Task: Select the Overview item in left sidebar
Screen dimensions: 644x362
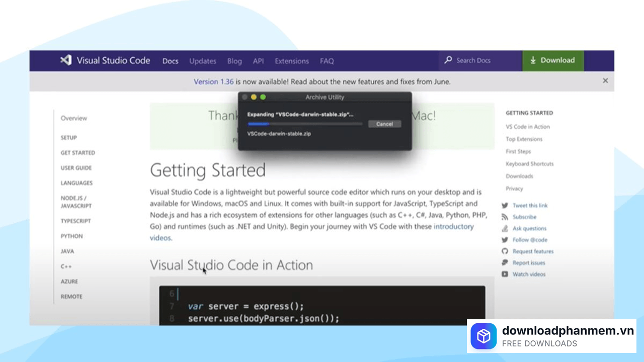Action: [74, 118]
